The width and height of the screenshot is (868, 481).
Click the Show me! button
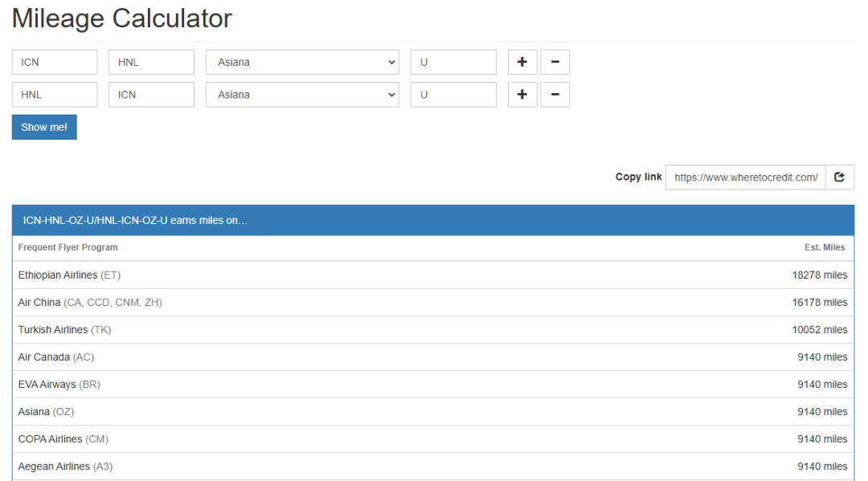(44, 127)
